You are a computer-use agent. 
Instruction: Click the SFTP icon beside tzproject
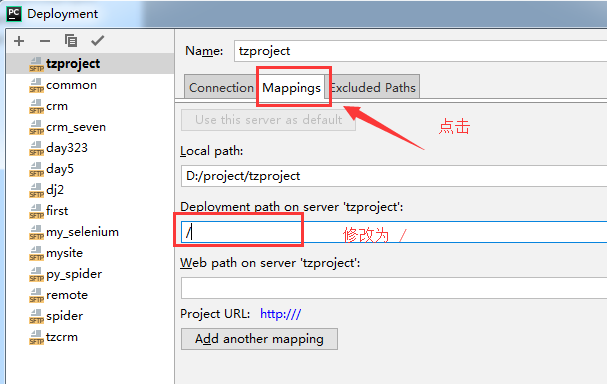pos(36,64)
